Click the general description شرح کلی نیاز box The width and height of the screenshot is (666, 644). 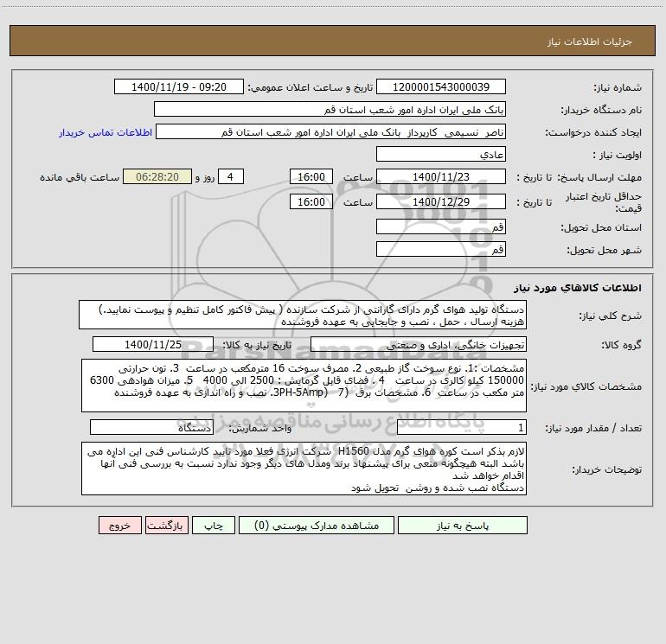[x=303, y=315]
